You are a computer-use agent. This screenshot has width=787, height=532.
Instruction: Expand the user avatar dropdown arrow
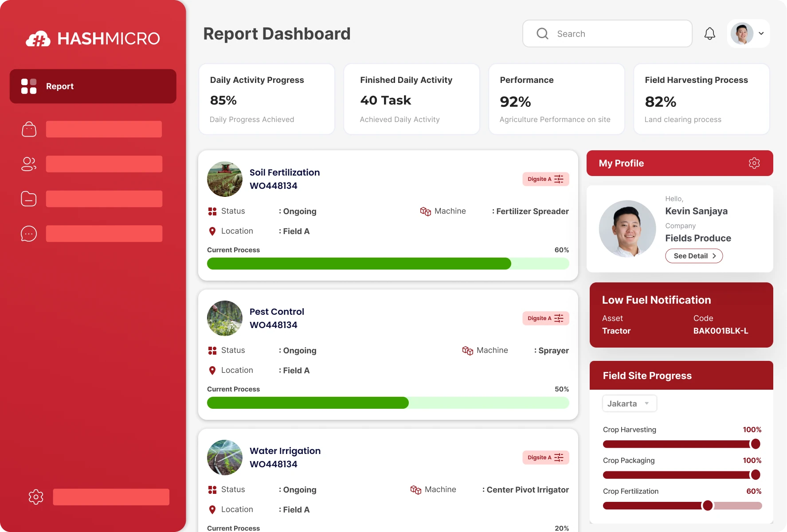click(x=761, y=34)
